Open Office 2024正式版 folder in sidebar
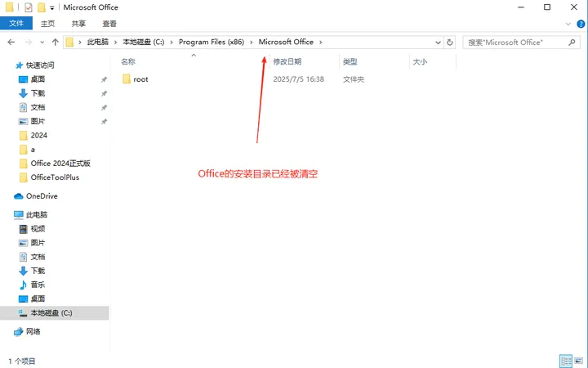 point(60,164)
